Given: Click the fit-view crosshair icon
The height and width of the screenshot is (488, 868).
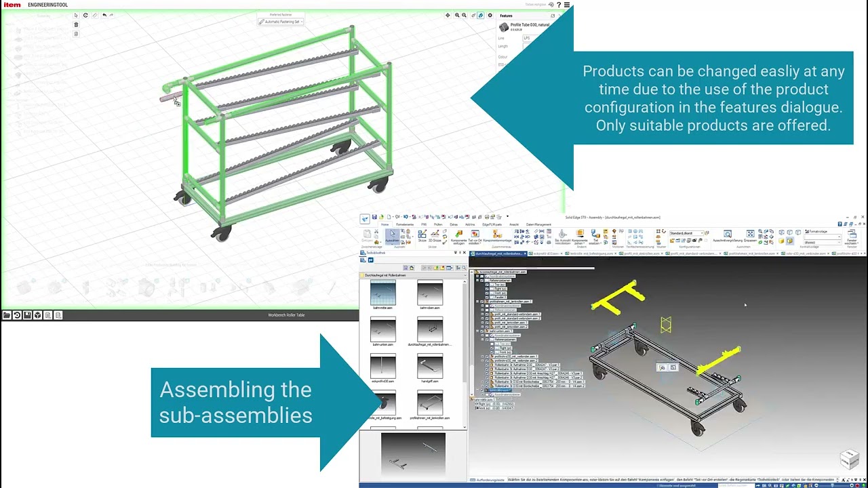Looking at the screenshot, I should coord(448,15).
